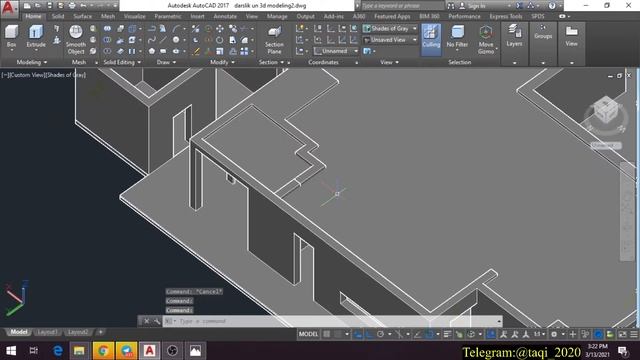Switch to the Visualize ribbon tab

134,16
